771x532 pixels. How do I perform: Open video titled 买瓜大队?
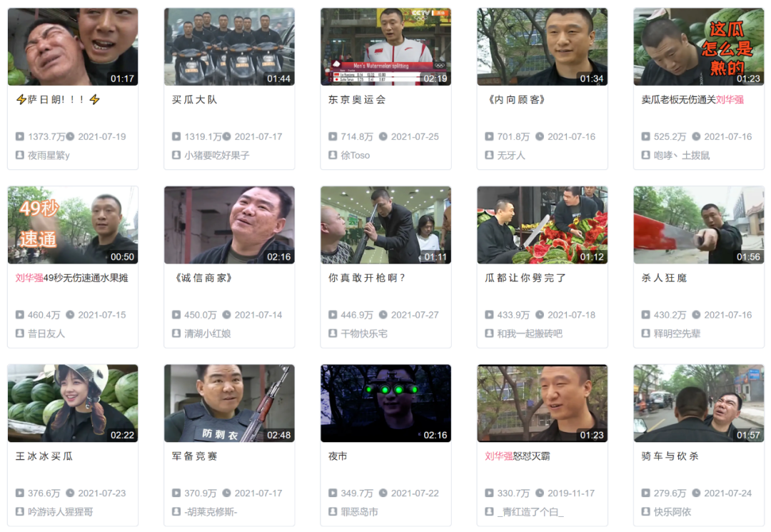tap(195, 100)
